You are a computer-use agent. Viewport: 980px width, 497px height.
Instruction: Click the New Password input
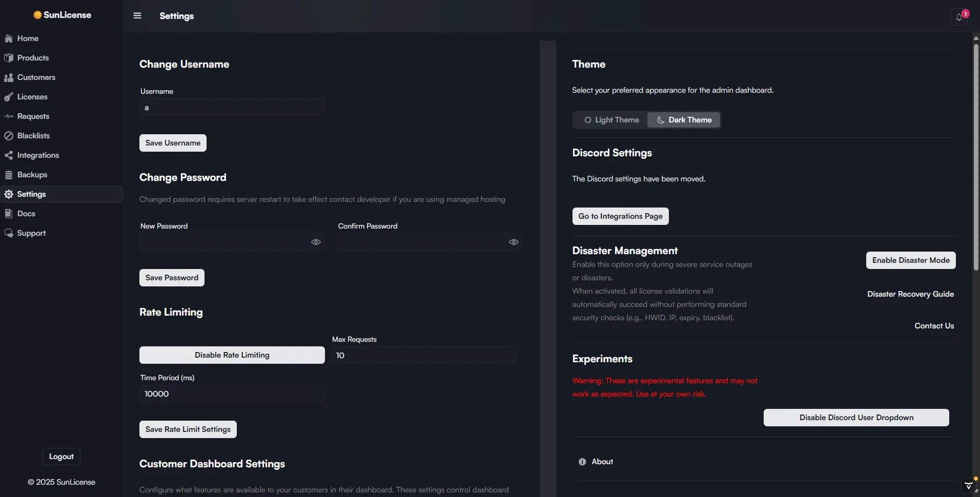click(232, 242)
